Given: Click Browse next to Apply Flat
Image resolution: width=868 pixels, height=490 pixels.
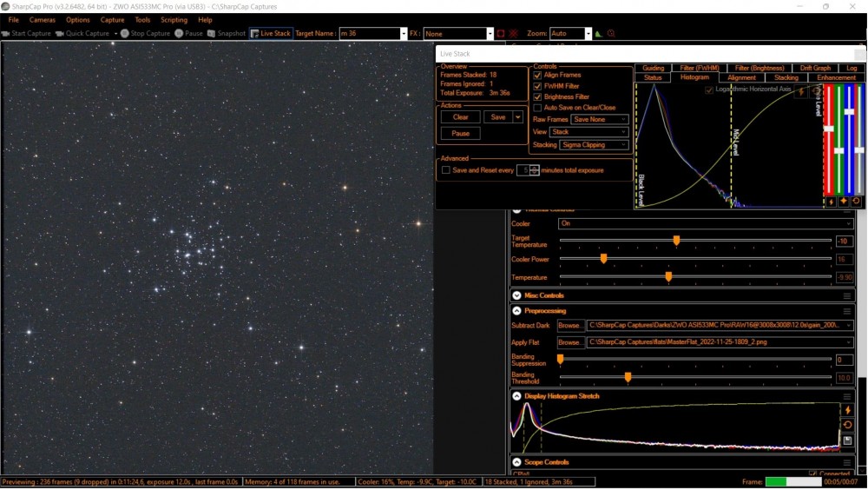Looking at the screenshot, I should pyautogui.click(x=570, y=342).
